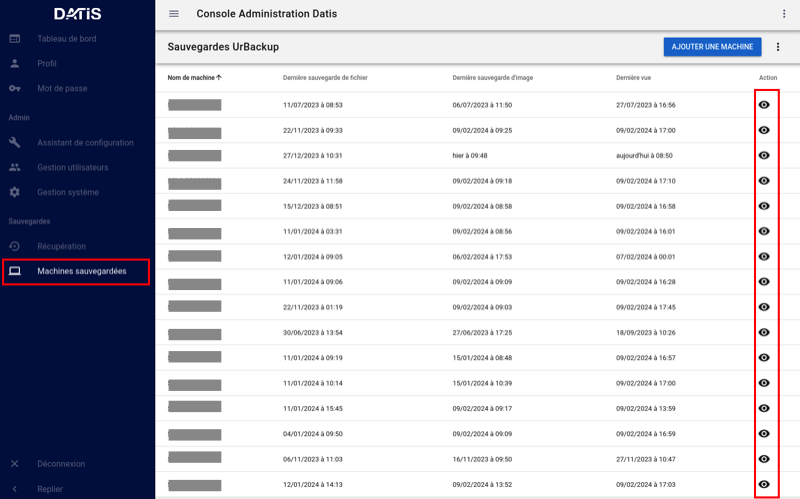The image size is (800, 499).
Task: View machine with file backup 12/01/2024 à 09:05
Action: (764, 257)
